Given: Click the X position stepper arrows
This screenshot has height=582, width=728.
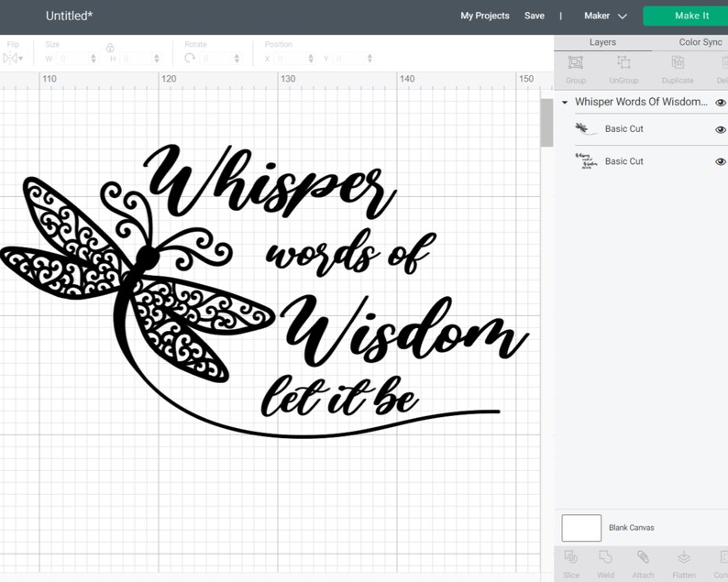Looking at the screenshot, I should 311,59.
